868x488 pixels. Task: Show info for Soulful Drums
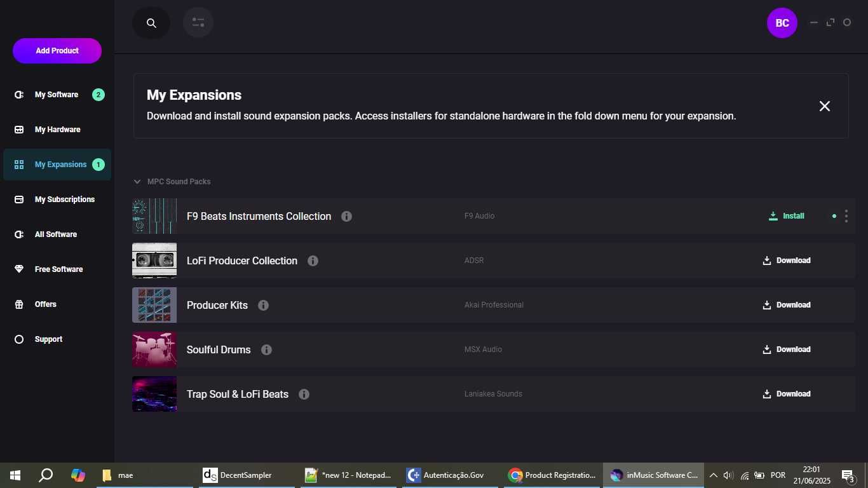[266, 349]
